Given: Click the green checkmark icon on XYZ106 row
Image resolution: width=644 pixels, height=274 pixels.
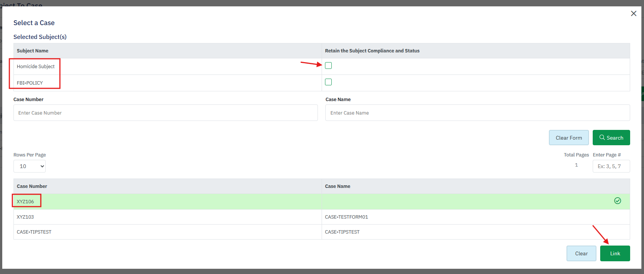Looking at the screenshot, I should point(617,201).
